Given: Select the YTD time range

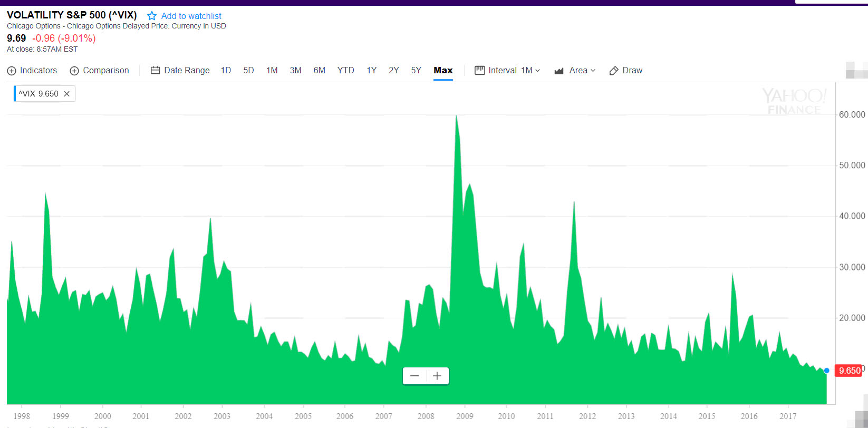Looking at the screenshot, I should pyautogui.click(x=345, y=71).
